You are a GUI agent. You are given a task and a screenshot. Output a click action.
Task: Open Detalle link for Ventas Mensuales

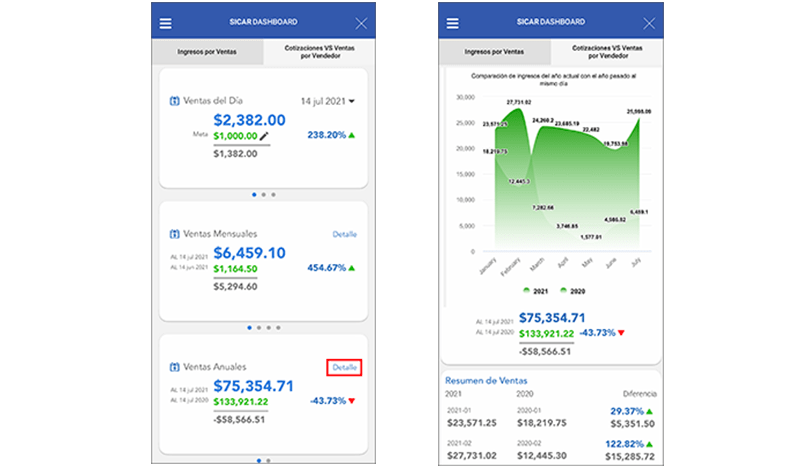344,234
